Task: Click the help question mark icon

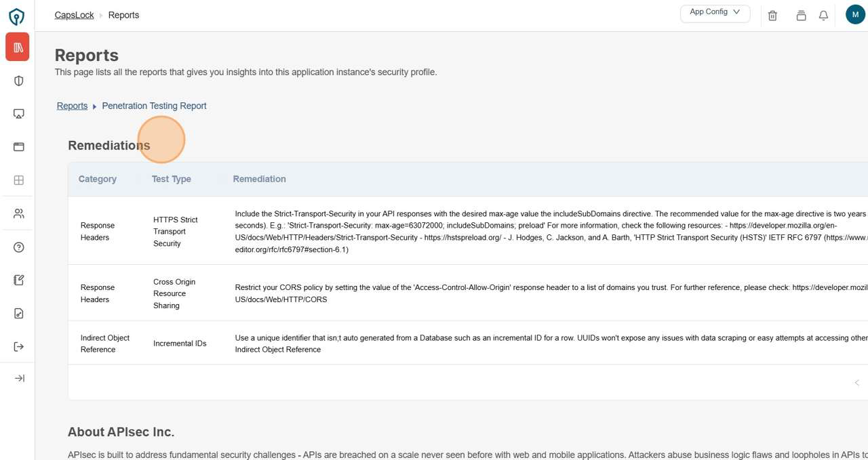Action: 19,247
